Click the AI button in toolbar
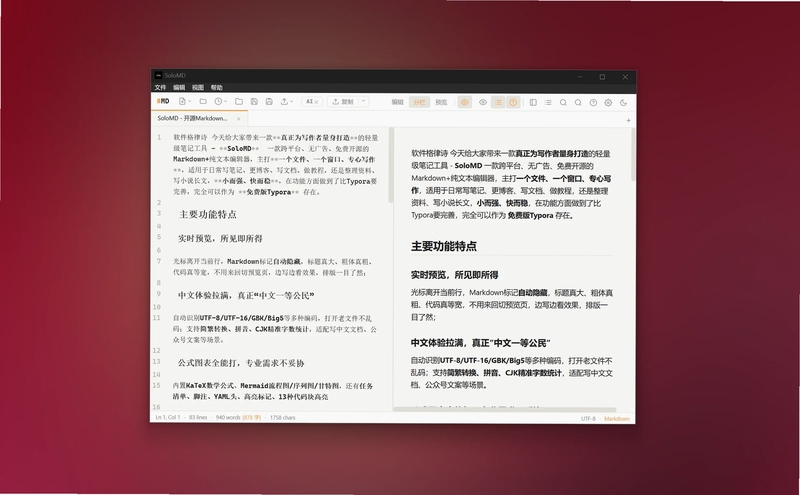800x495 pixels. [x=312, y=102]
